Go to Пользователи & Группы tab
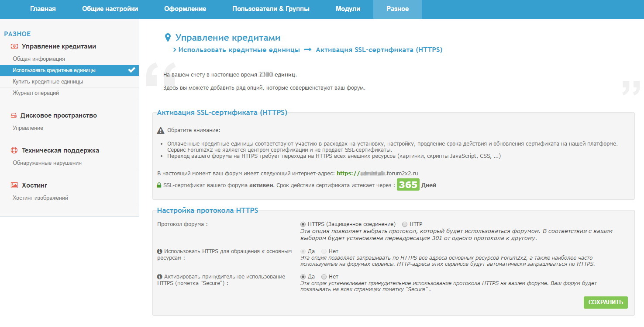The width and height of the screenshot is (644, 327). [271, 9]
